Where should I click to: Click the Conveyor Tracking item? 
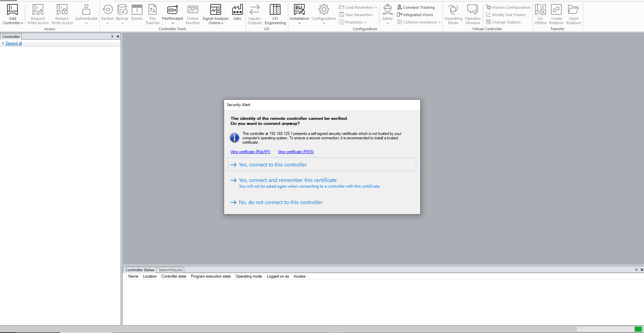click(x=416, y=7)
